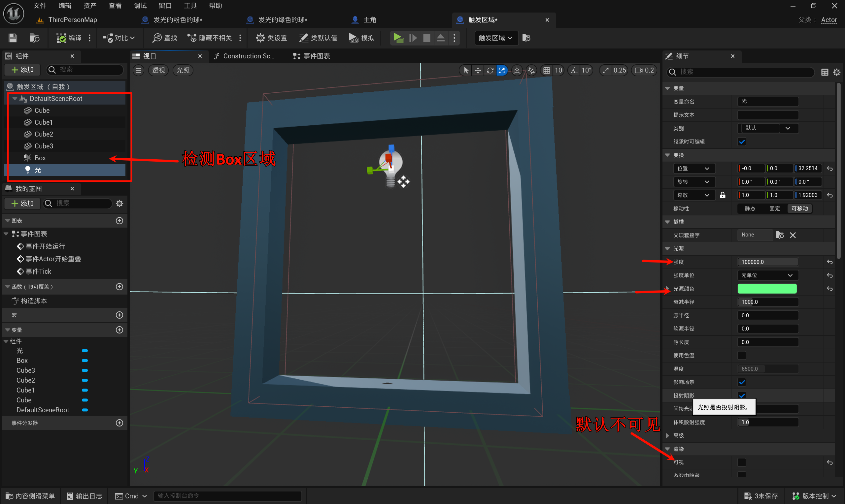Collapse DefaultSceneRoot tree node
The height and width of the screenshot is (504, 845).
(15, 99)
